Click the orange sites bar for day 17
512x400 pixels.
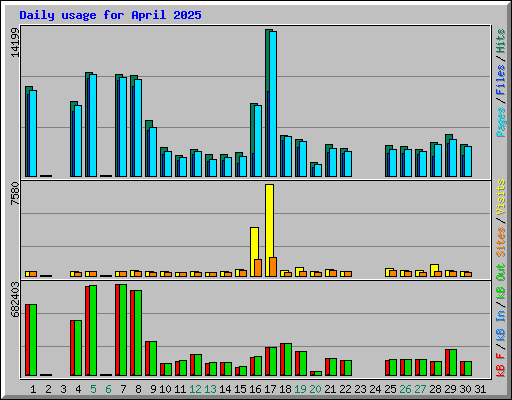(x=273, y=267)
